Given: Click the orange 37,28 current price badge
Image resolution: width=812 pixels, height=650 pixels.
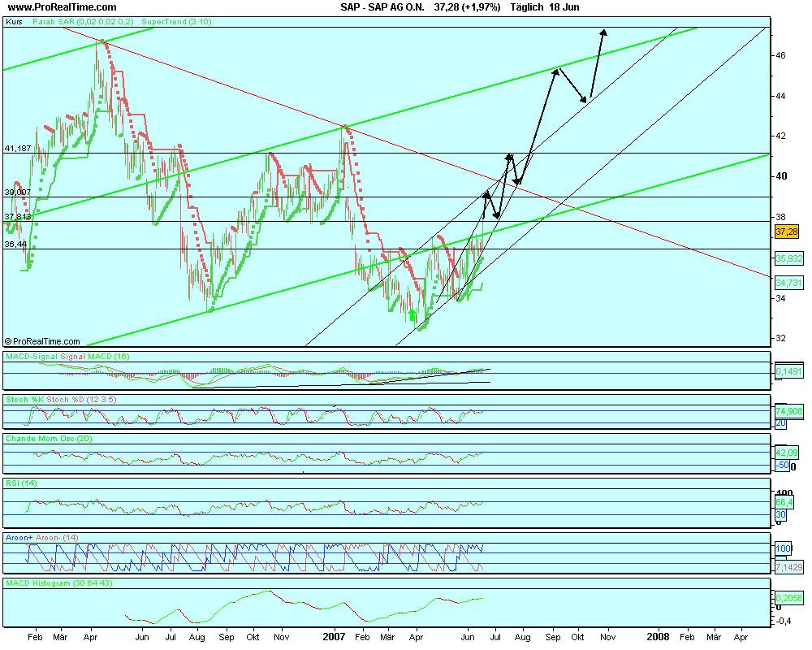Looking at the screenshot, I should point(787,232).
